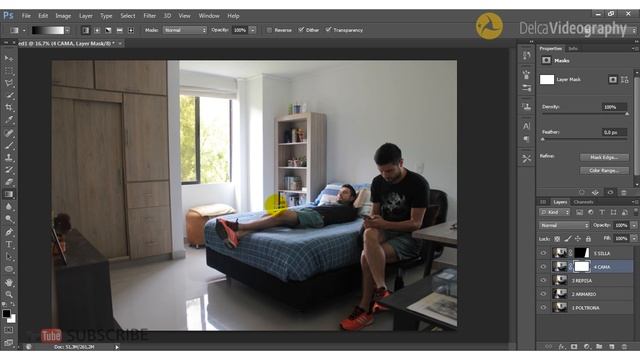Viewport: 640px width, 360px height.
Task: Open the Window menu
Action: (209, 16)
